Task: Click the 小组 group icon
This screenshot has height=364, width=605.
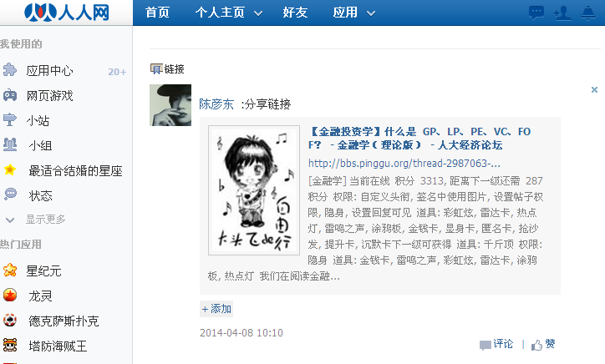Action: (10, 144)
